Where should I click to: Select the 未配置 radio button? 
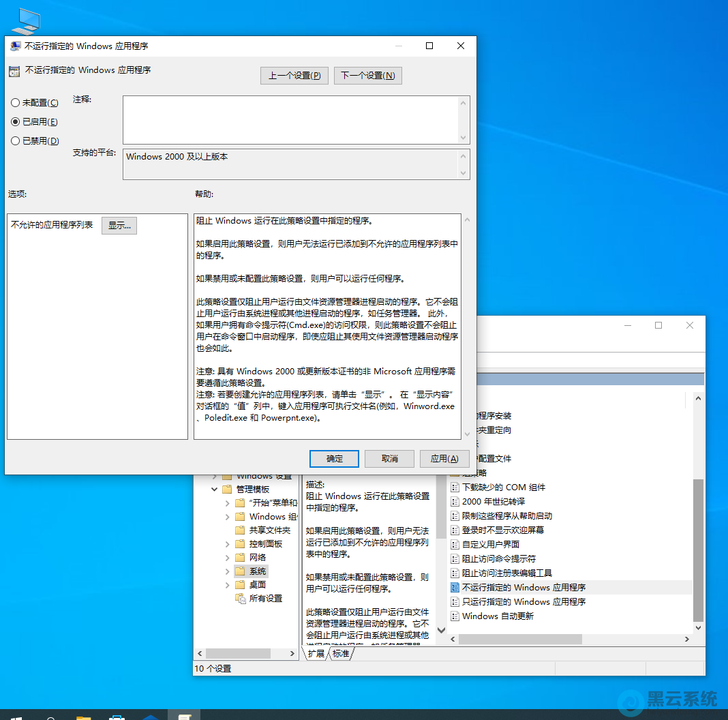click(x=15, y=102)
